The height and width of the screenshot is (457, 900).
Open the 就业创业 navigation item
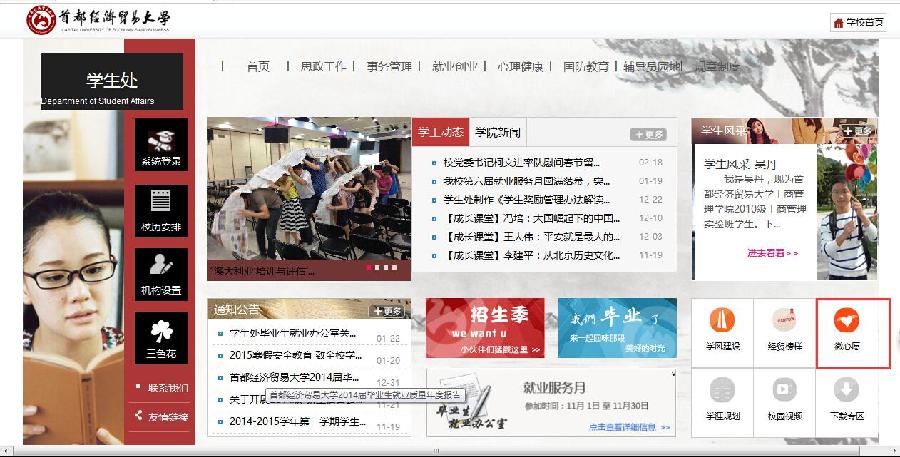click(455, 67)
